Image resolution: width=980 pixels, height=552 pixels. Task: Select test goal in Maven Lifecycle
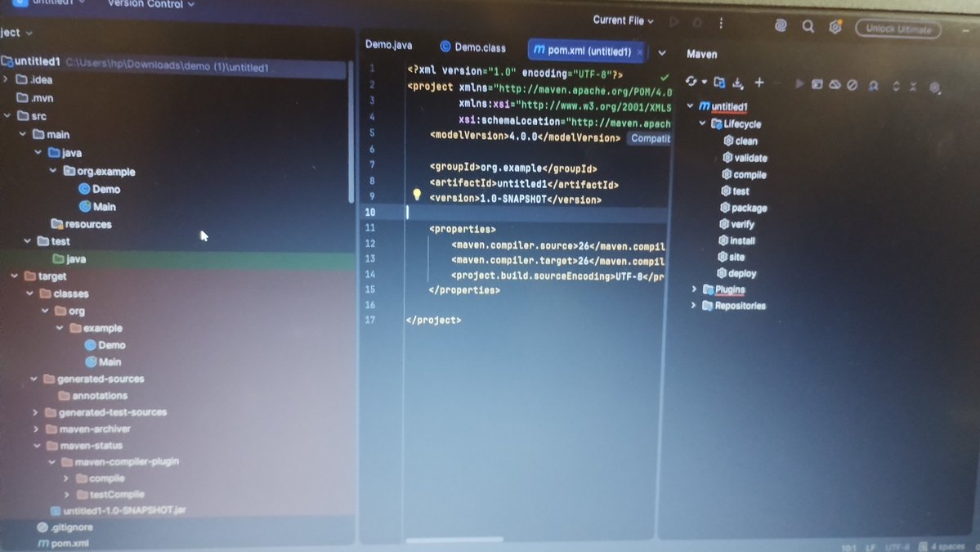735,191
